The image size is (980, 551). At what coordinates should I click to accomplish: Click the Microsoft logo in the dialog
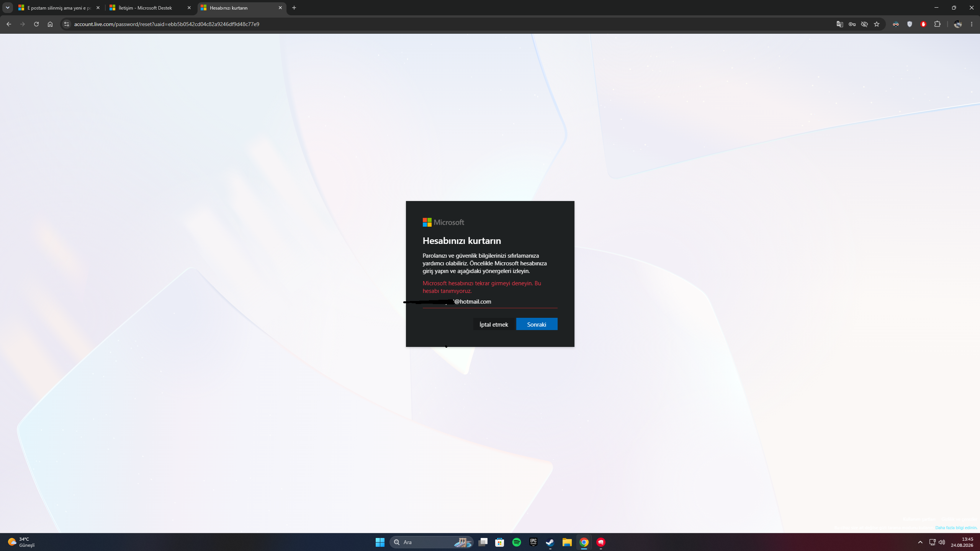pyautogui.click(x=443, y=222)
